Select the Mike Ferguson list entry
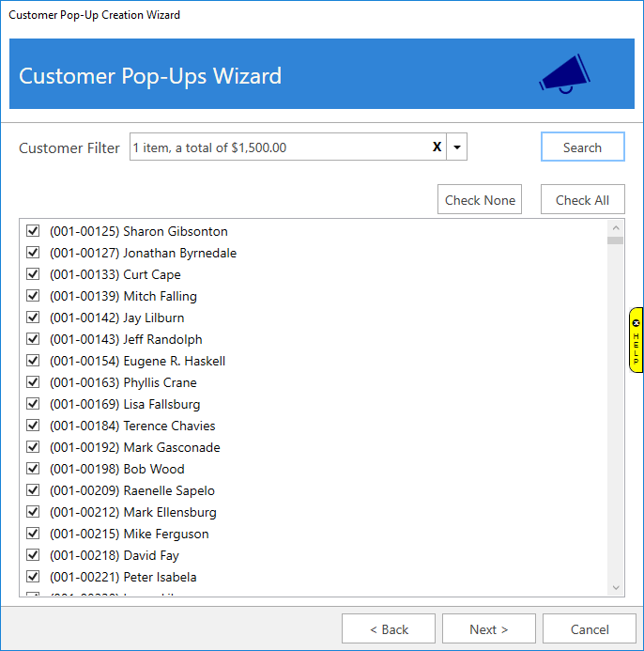This screenshot has width=644, height=651. click(x=129, y=534)
